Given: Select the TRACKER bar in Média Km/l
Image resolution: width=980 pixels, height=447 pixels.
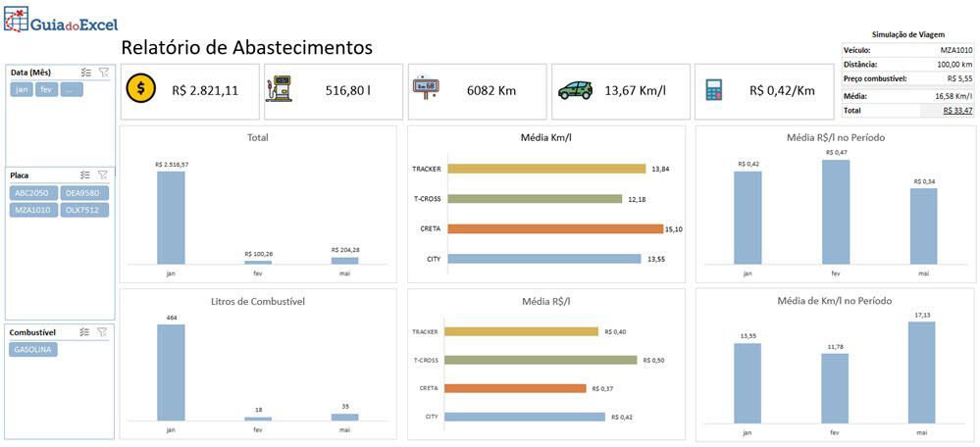Looking at the screenshot, I should point(546,169).
